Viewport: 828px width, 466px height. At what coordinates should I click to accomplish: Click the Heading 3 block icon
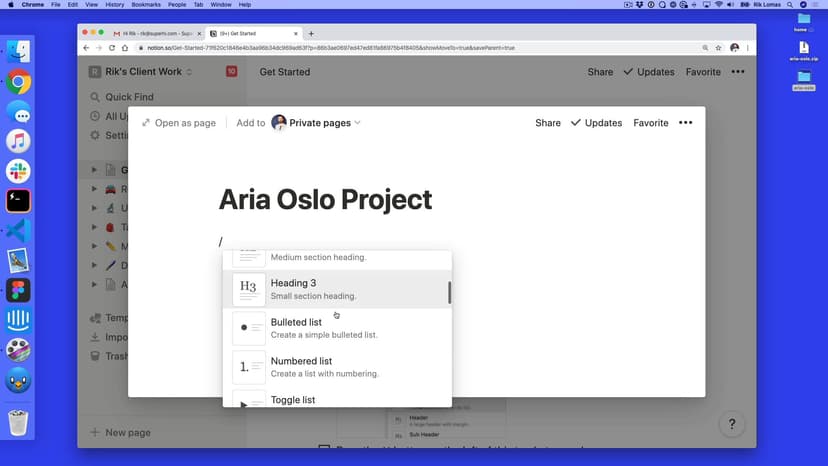click(x=249, y=289)
